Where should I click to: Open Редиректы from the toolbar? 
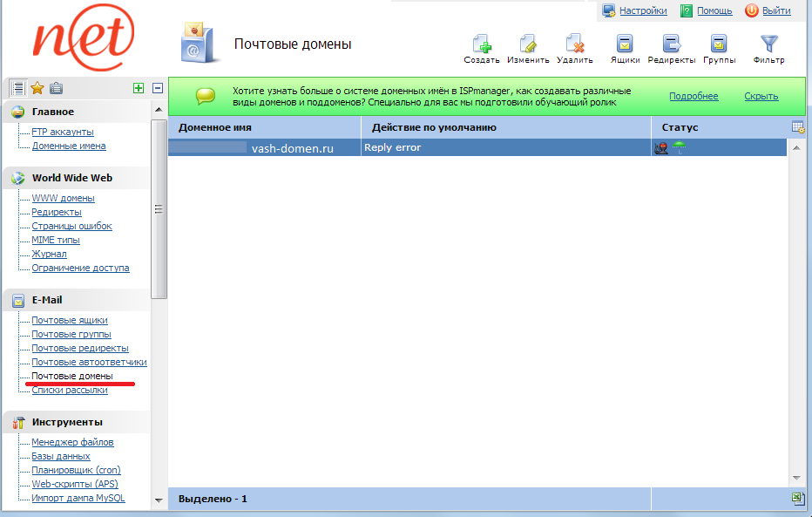[671, 44]
